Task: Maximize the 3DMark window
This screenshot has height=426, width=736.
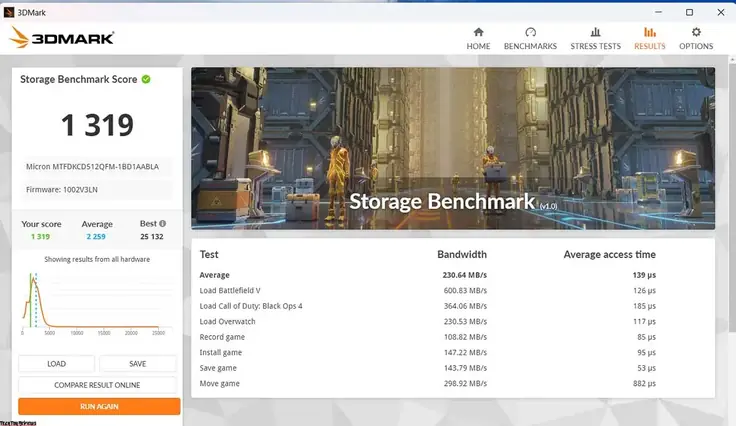Action: coord(690,12)
